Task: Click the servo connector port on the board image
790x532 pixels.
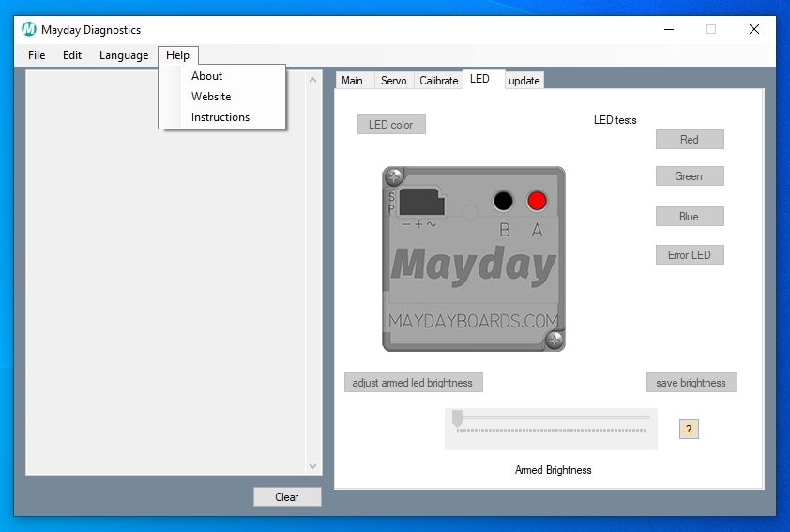Action: 421,202
